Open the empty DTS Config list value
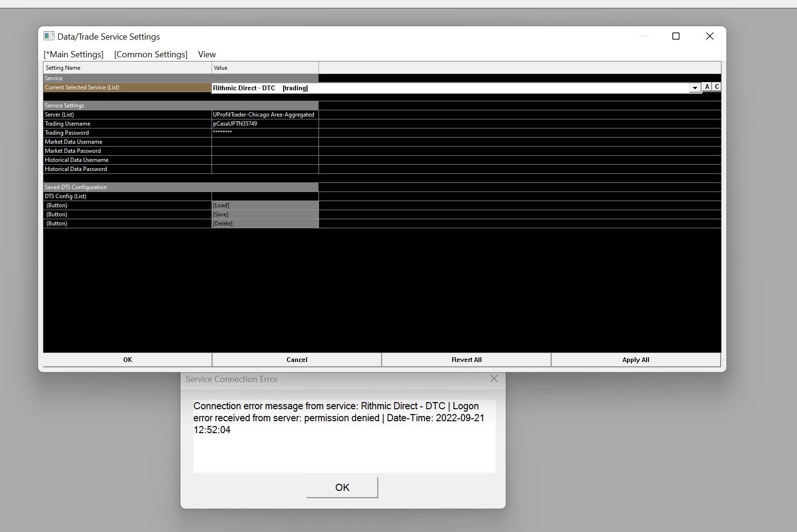 coord(265,196)
